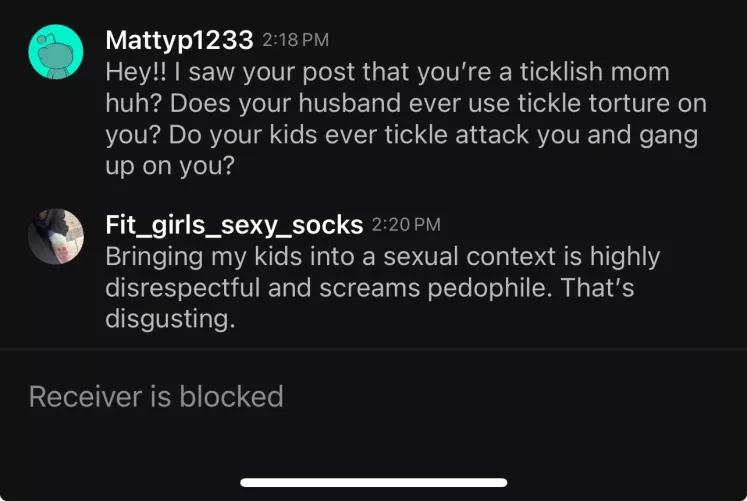
Task: Tap the 2:20 PM timestamp
Action: 406,225
